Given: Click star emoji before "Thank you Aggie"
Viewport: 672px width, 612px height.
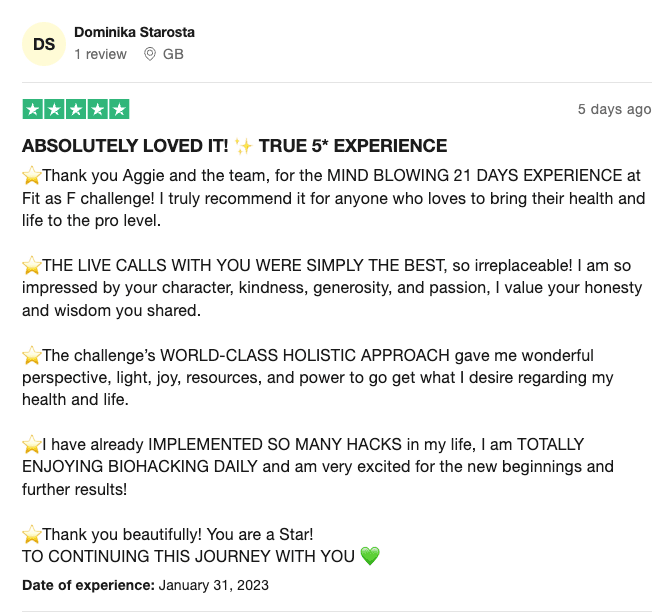Looking at the screenshot, I should [31, 175].
